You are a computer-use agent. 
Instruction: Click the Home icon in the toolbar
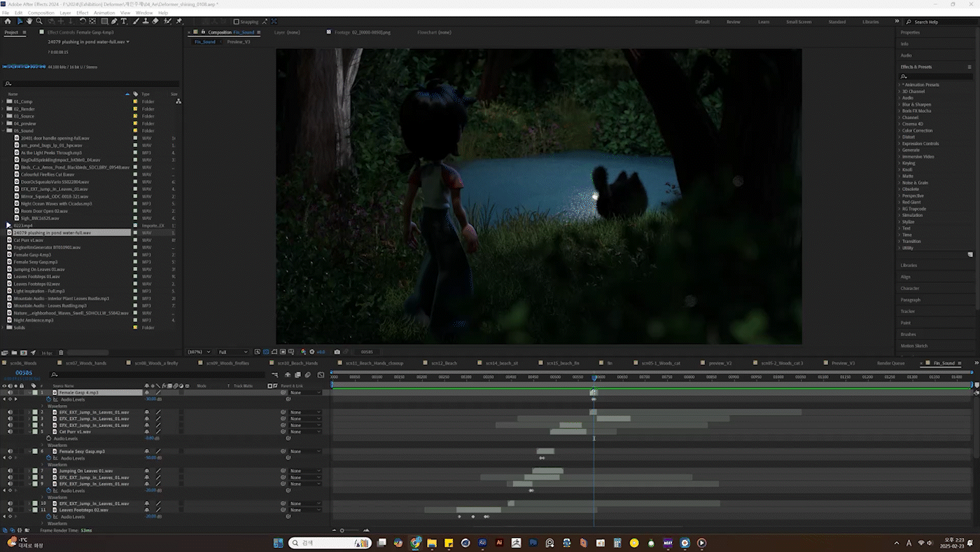[8, 22]
